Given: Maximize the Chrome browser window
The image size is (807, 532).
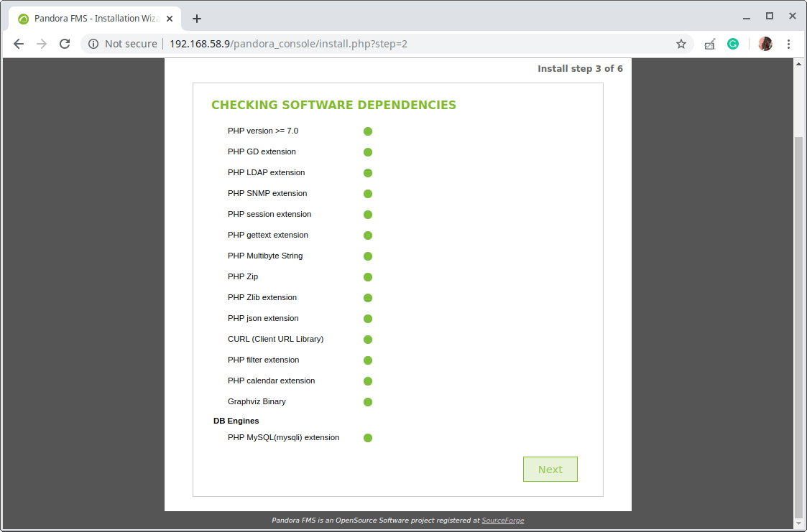Looking at the screenshot, I should coord(770,17).
